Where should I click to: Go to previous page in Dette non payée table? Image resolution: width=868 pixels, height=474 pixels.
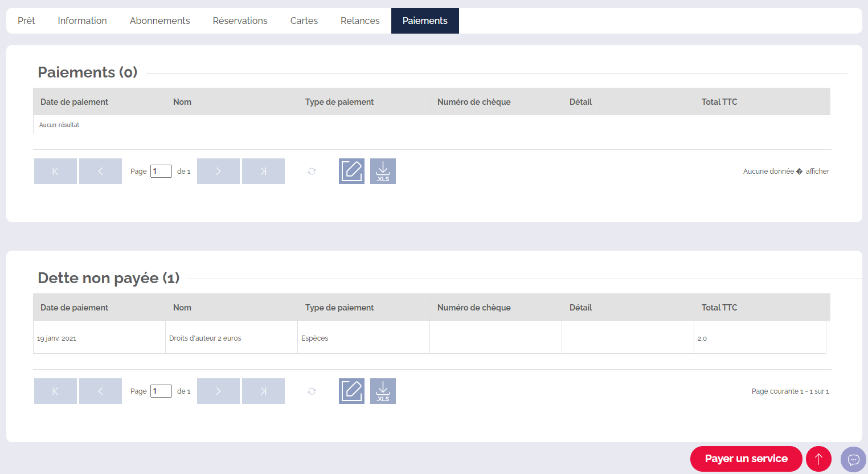[x=100, y=391]
